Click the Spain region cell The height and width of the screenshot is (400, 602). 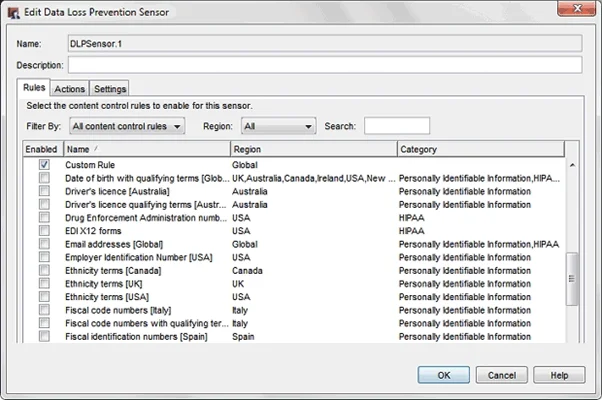pos(243,337)
